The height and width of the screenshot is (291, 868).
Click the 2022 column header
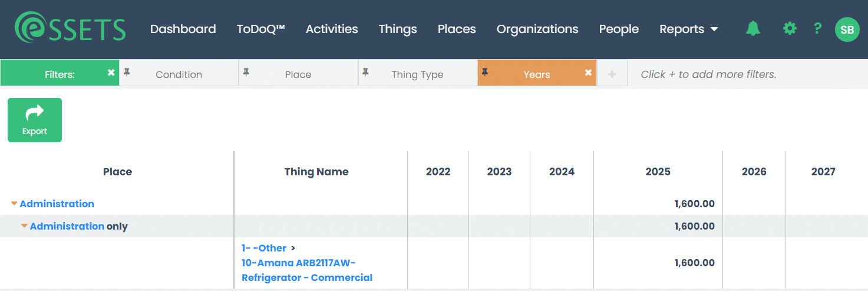coord(438,172)
